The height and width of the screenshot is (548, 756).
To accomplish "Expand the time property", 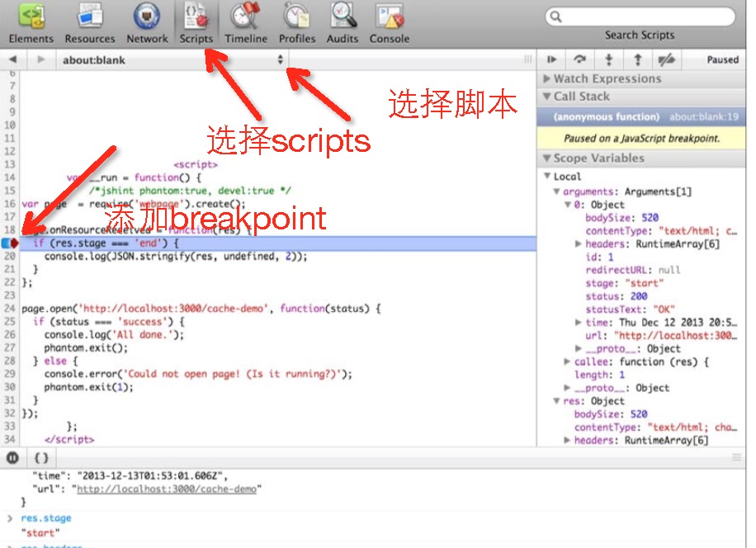I will coord(579,323).
